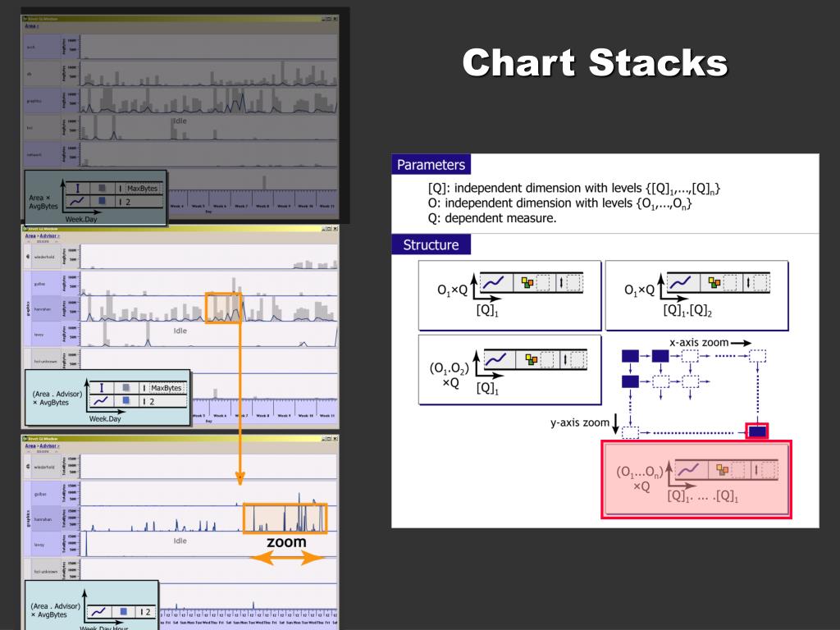Click the colored squares icon in the [Q]1.[Q]2 structure box
Screen dimensions: 840x630
714,282
